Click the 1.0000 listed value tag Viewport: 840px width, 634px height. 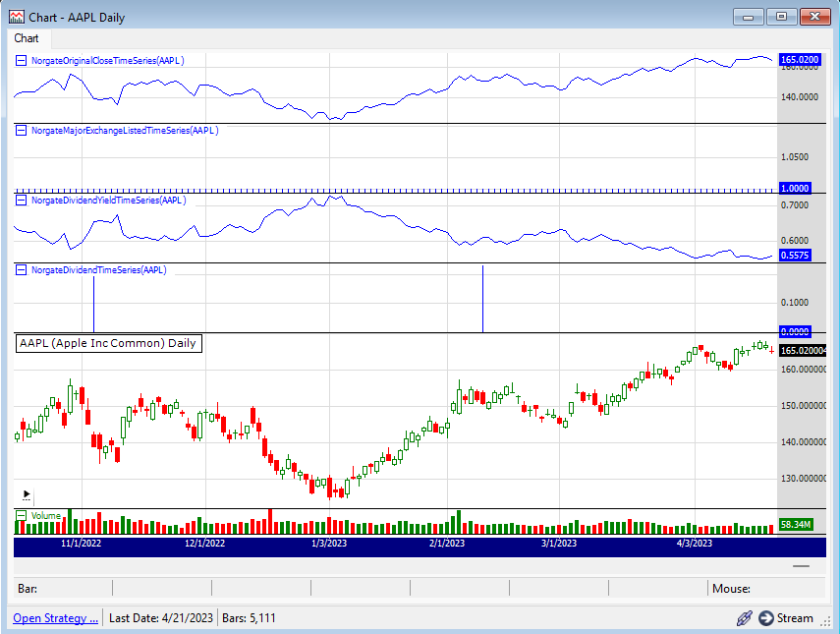tap(795, 188)
